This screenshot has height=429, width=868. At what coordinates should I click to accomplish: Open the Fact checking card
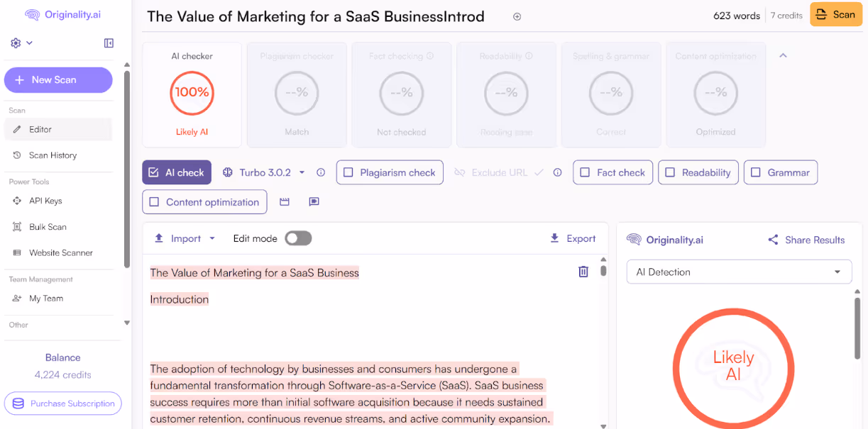[x=402, y=94]
